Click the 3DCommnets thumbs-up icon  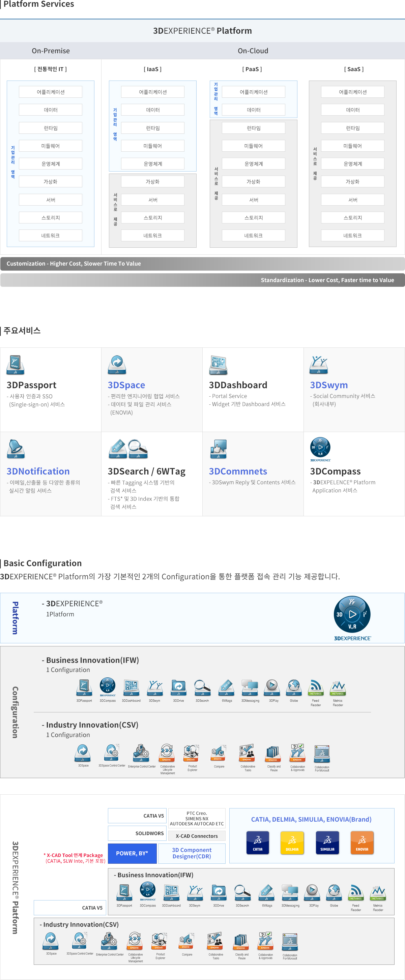click(219, 449)
